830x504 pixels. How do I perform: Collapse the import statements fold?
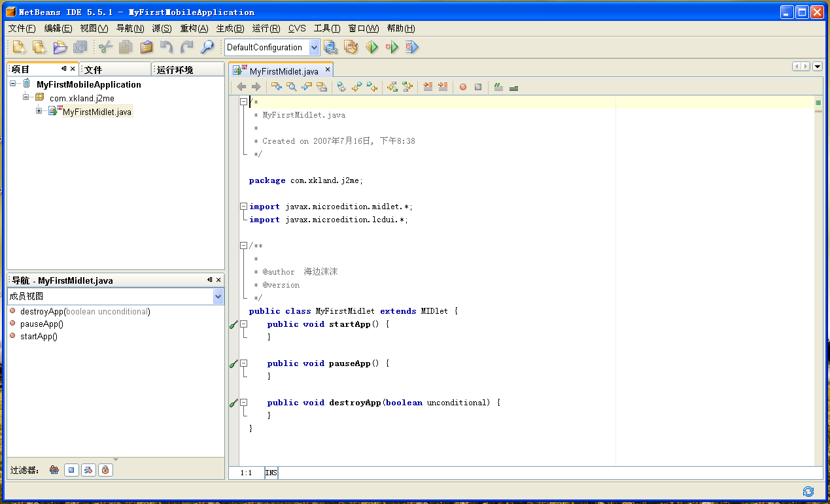point(243,207)
